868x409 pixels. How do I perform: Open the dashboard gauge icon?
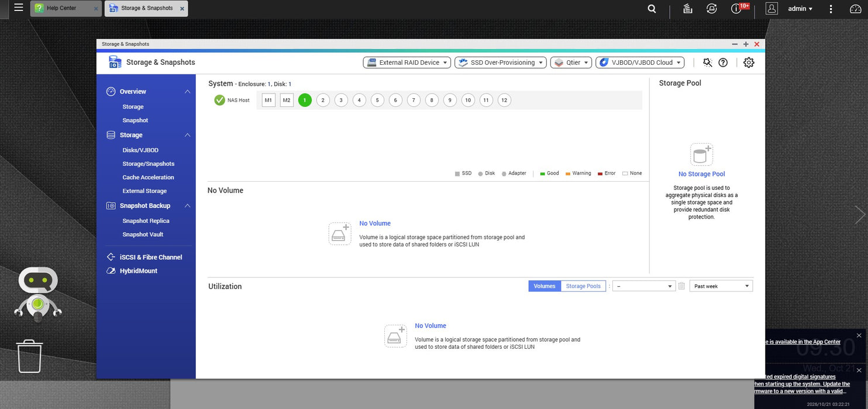click(855, 9)
